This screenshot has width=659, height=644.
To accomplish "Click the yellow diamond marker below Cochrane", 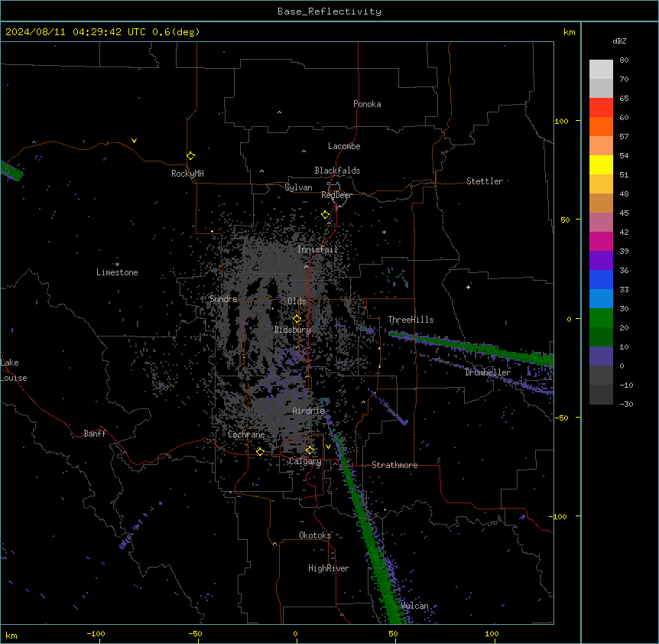I will [x=260, y=451].
